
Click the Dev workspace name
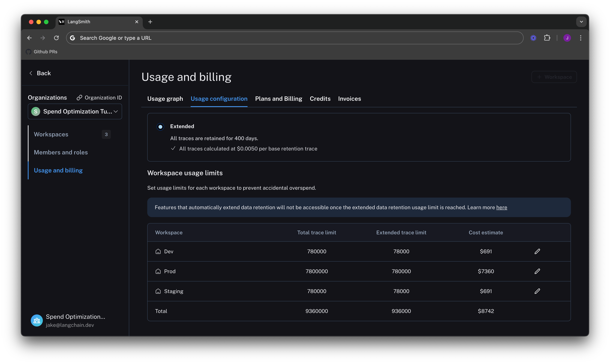click(169, 251)
